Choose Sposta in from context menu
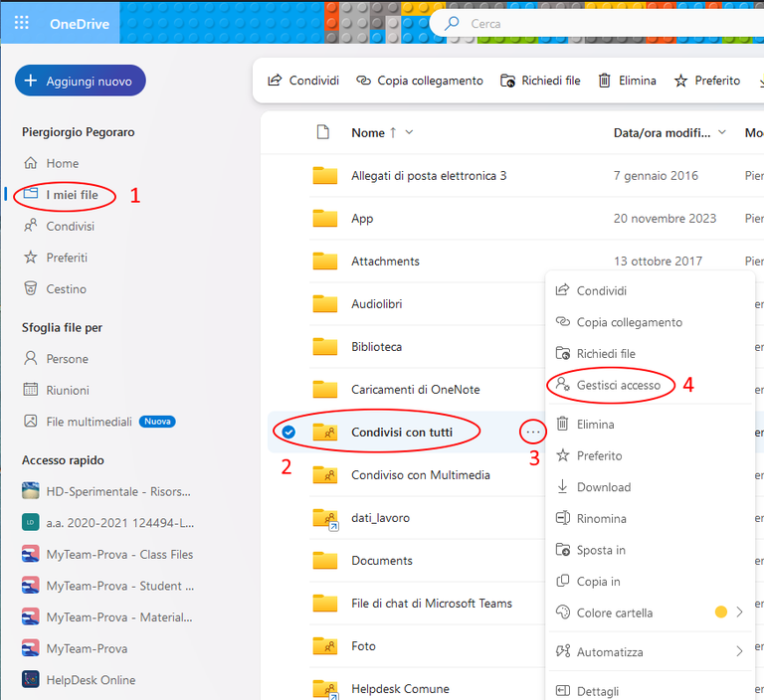 pyautogui.click(x=650, y=550)
